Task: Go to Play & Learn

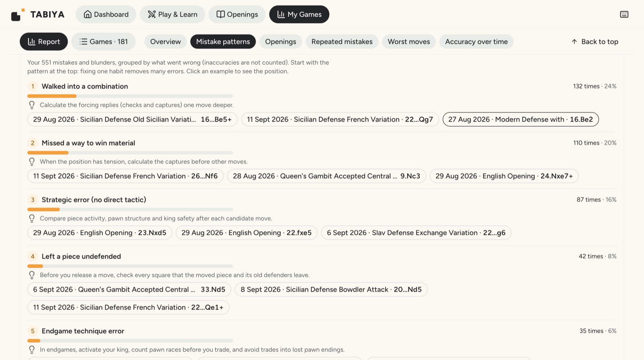Action: point(172,14)
